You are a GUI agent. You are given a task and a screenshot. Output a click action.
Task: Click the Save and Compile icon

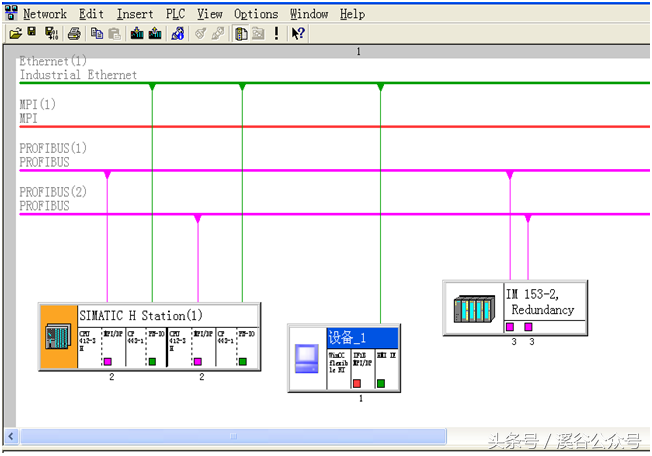tap(52, 33)
